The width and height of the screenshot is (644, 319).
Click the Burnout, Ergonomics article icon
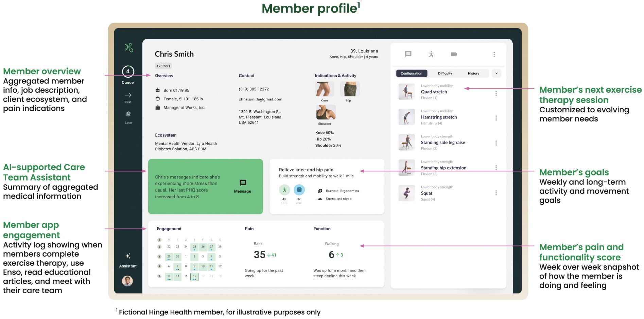320,191
